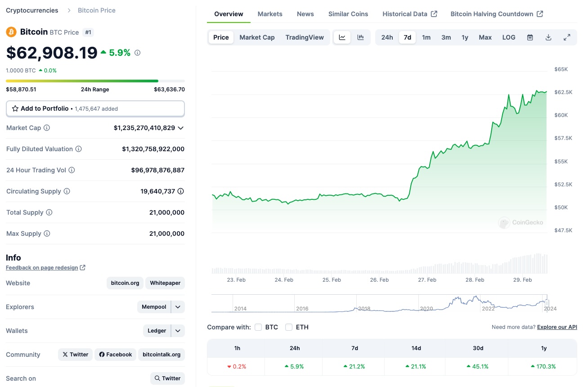
Task: Click the 1y 170.3% change cell
Action: click(543, 366)
